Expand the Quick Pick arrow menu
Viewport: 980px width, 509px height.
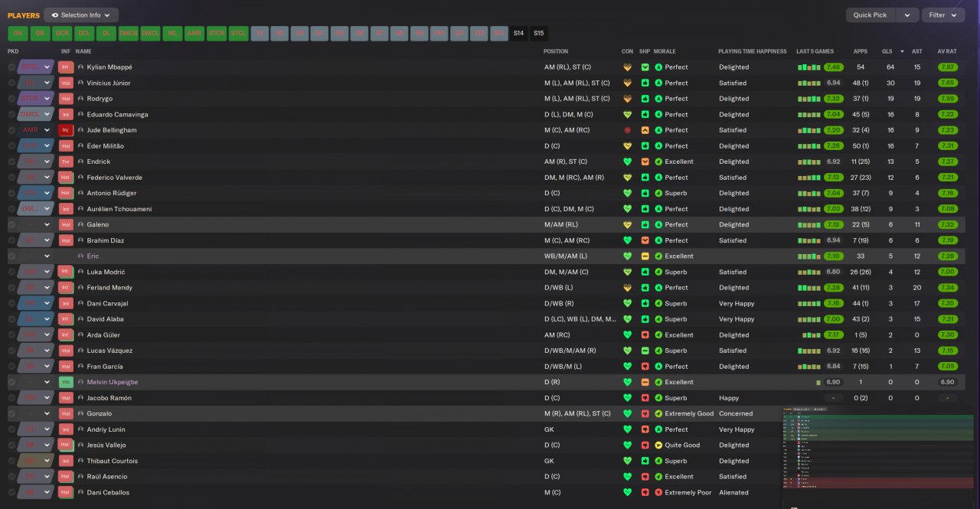[x=907, y=15]
